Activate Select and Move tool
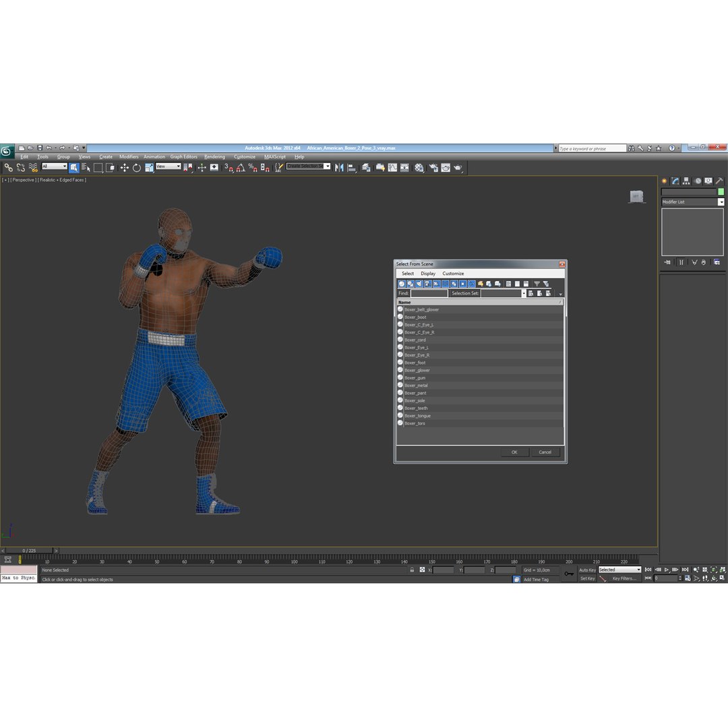 point(125,168)
